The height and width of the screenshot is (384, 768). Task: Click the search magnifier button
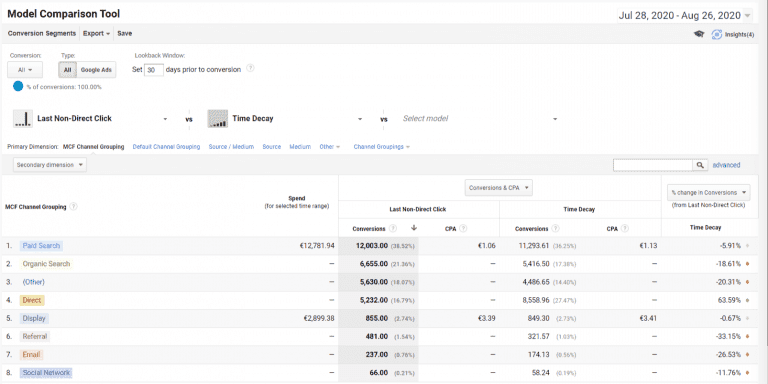(x=700, y=166)
